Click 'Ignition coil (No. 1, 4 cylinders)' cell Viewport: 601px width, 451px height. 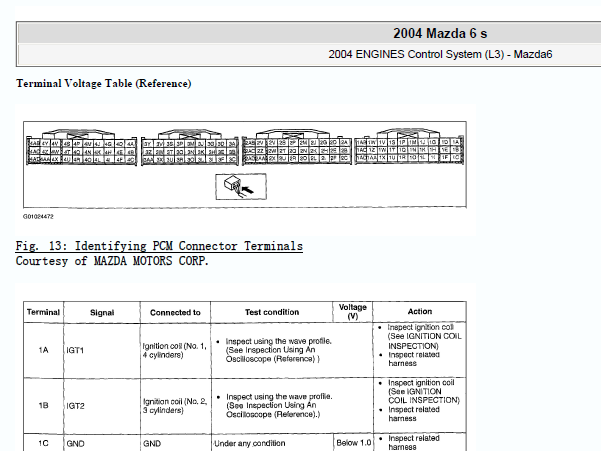click(x=174, y=351)
